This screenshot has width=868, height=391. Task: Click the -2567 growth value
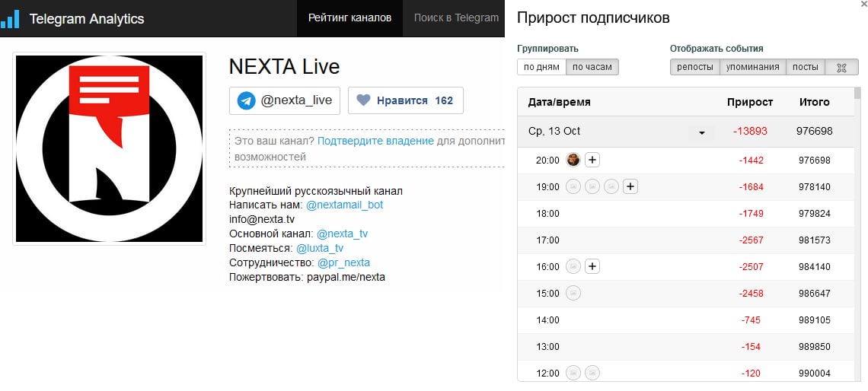751,240
